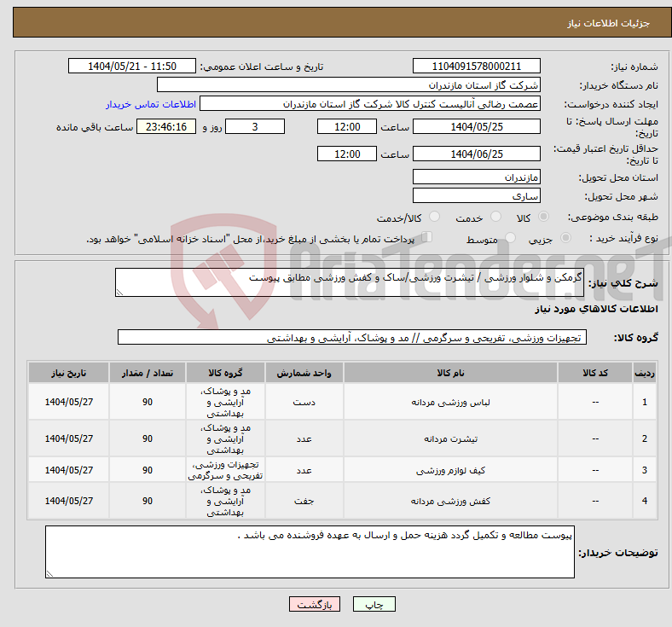Image resolution: width=672 pixels, height=627 pixels.
Task: Click the buyer notes text area
Action: pos(310,552)
